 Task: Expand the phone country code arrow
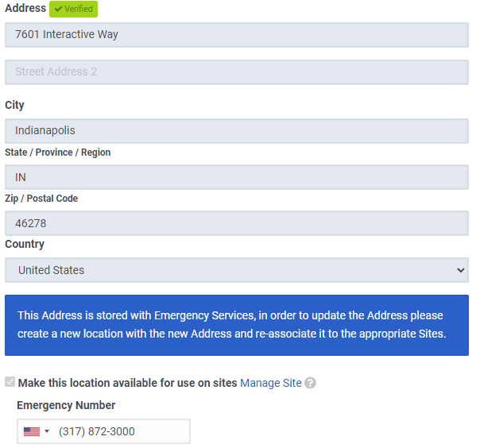[47, 431]
